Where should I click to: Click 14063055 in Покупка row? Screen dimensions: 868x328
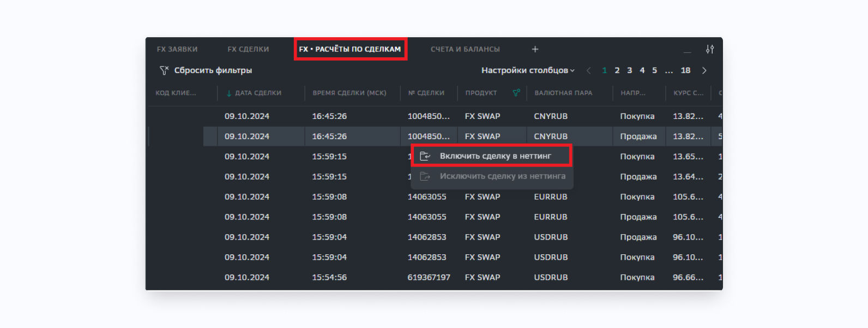click(427, 196)
